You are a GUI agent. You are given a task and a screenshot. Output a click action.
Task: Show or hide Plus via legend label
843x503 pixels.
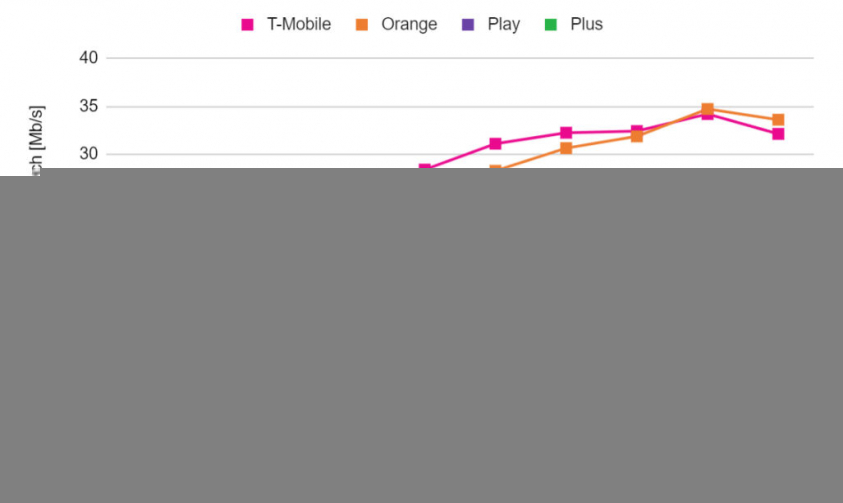click(586, 25)
